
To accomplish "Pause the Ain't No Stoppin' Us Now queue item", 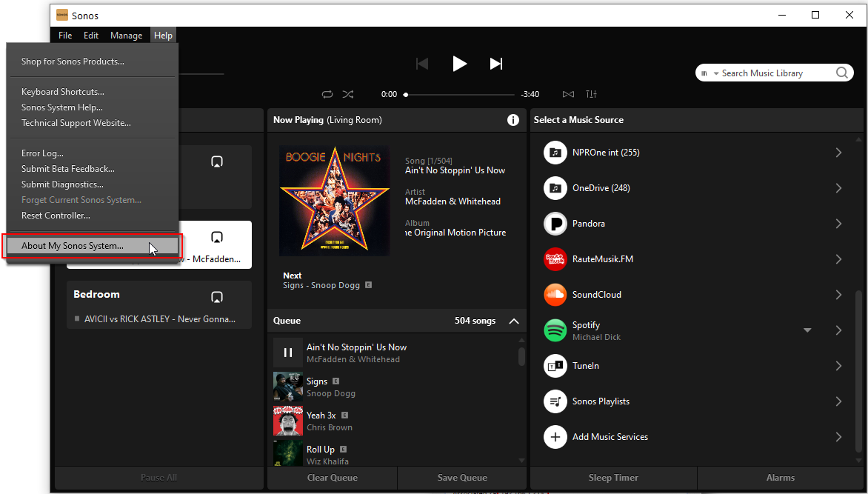I will coord(288,353).
